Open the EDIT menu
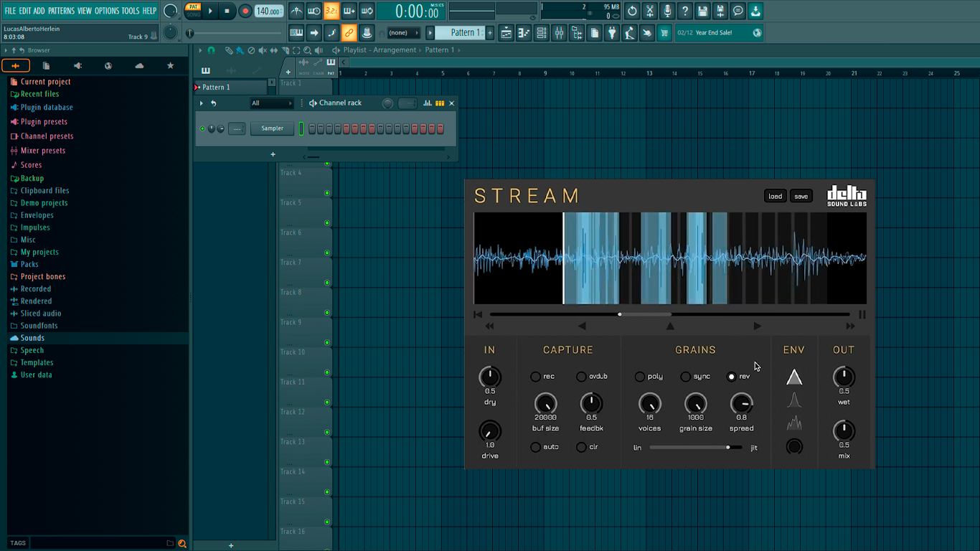This screenshot has width=980, height=551. tap(25, 11)
